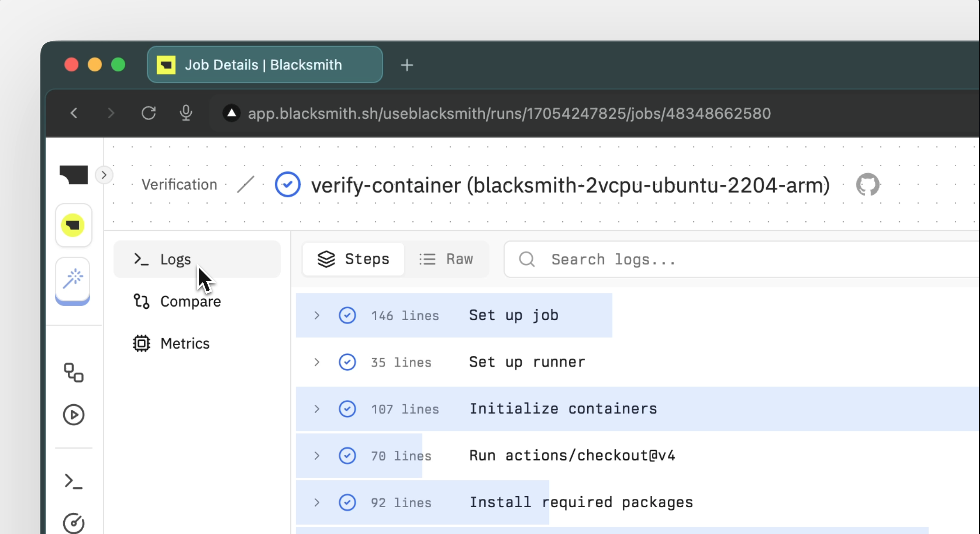Open the runs play-circle sidebar icon
980x534 pixels.
[x=73, y=415]
